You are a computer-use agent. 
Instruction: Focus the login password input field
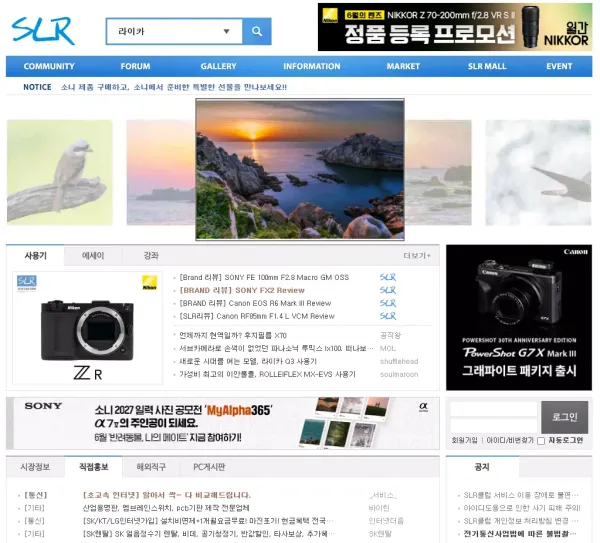(494, 426)
